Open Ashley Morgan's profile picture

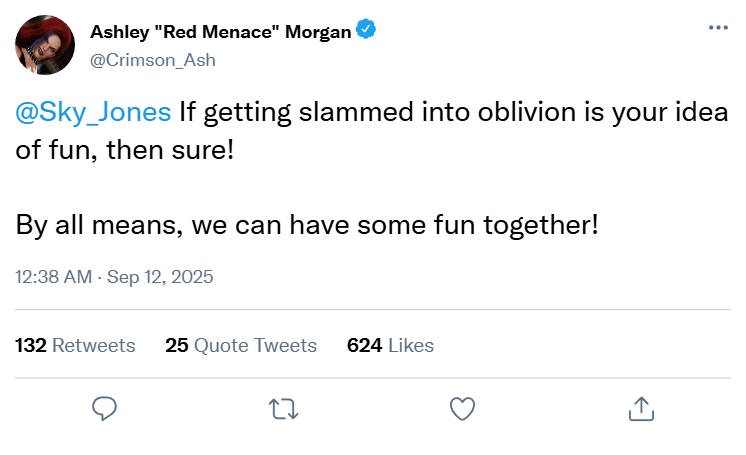pyautogui.click(x=44, y=44)
